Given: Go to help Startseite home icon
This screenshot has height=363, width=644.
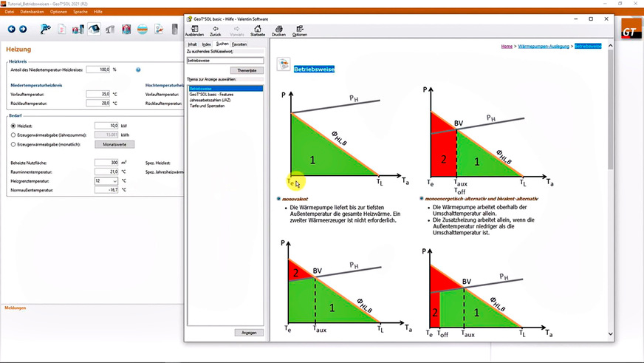Looking at the screenshot, I should click(258, 30).
